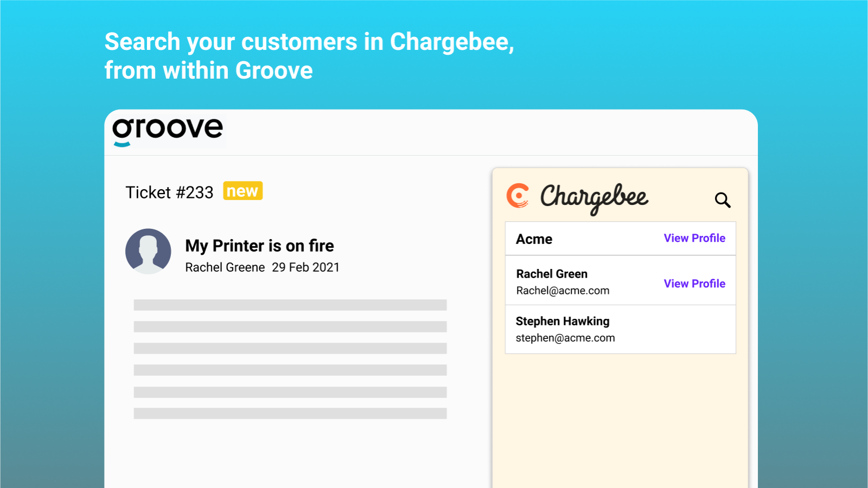Screen dimensions: 868x488
Task: Click the search magnifier icon in Chargebee panel
Action: [x=722, y=200]
